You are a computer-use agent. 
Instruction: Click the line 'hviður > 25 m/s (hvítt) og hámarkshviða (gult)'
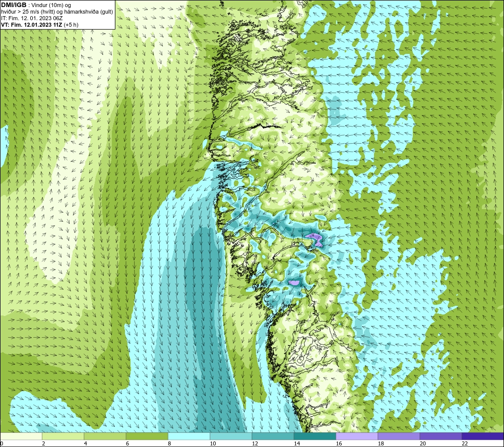tap(57, 12)
